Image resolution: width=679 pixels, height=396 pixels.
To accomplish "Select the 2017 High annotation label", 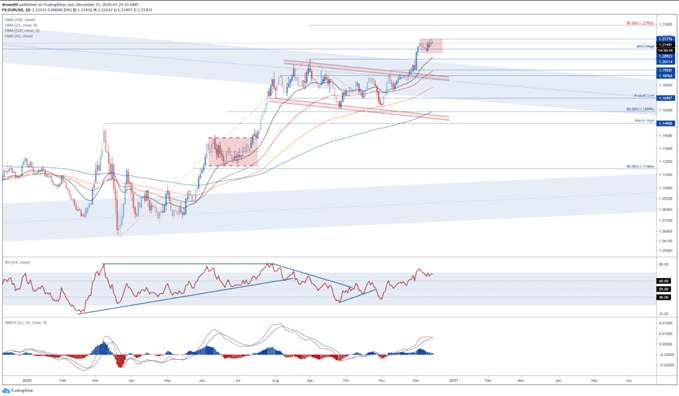I will coord(645,46).
